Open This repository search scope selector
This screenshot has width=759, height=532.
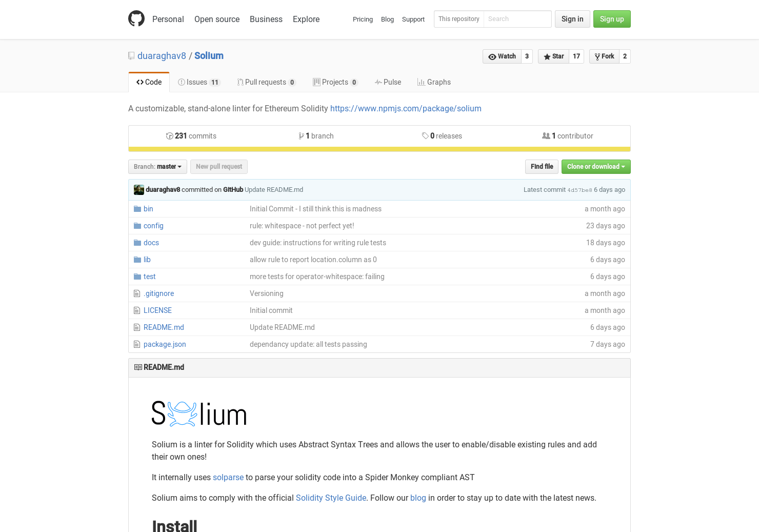[x=459, y=19]
